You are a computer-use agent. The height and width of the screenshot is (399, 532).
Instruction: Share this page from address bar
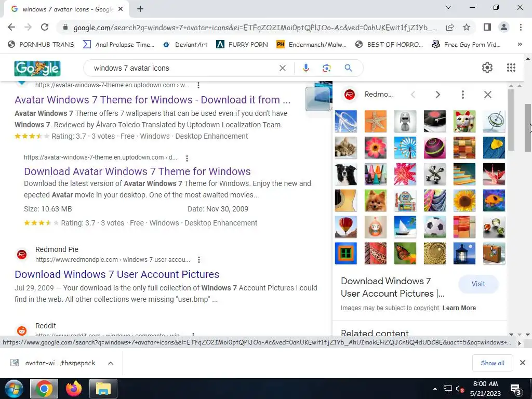450,28
